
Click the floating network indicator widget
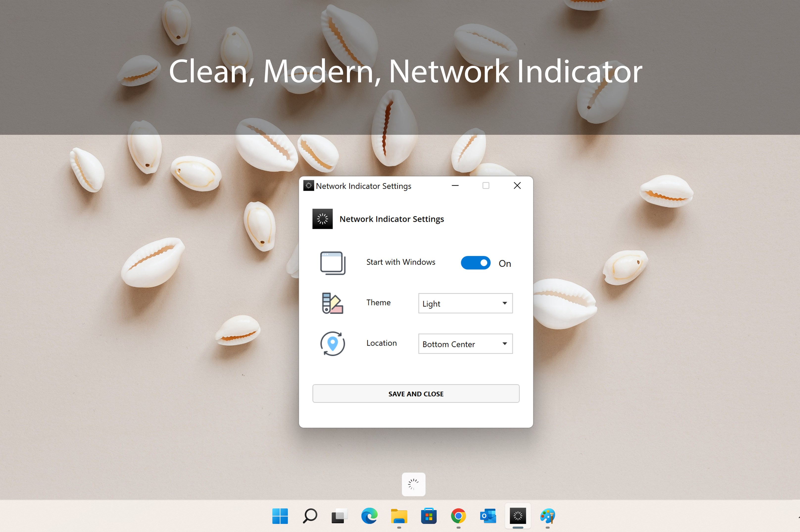click(413, 484)
